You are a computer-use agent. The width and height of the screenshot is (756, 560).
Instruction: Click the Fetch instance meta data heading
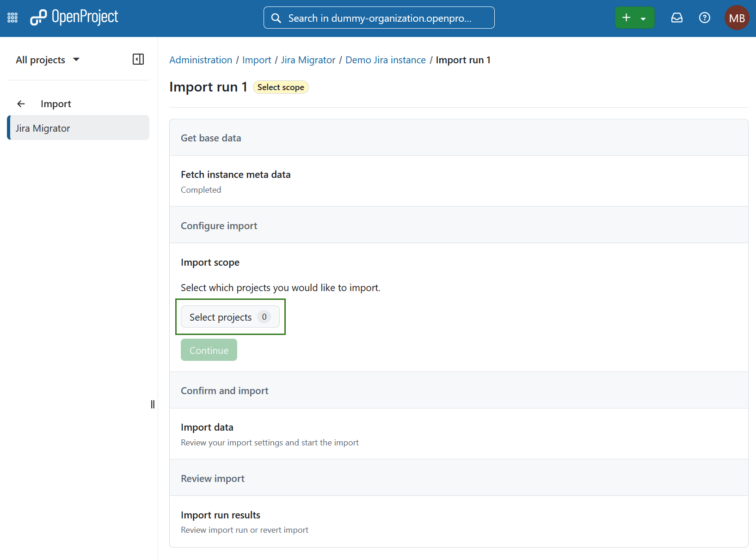tap(235, 175)
